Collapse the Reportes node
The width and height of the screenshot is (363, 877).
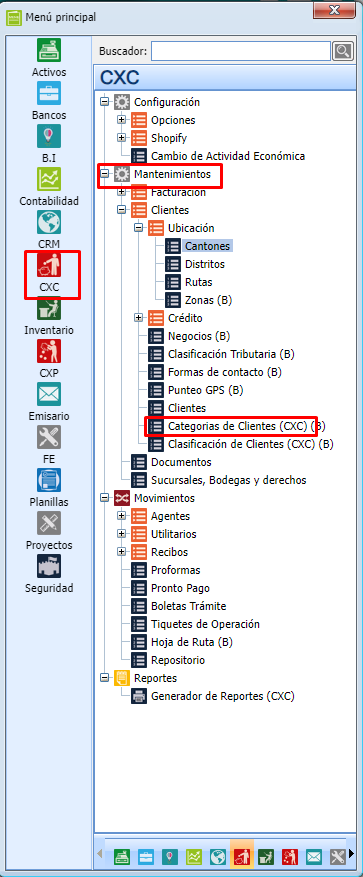[x=104, y=678]
